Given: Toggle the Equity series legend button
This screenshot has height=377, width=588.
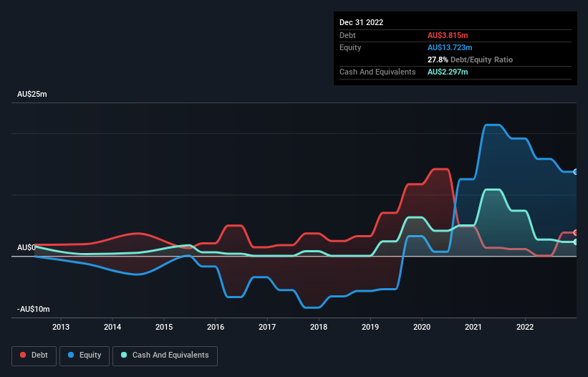Looking at the screenshot, I should click(85, 355).
